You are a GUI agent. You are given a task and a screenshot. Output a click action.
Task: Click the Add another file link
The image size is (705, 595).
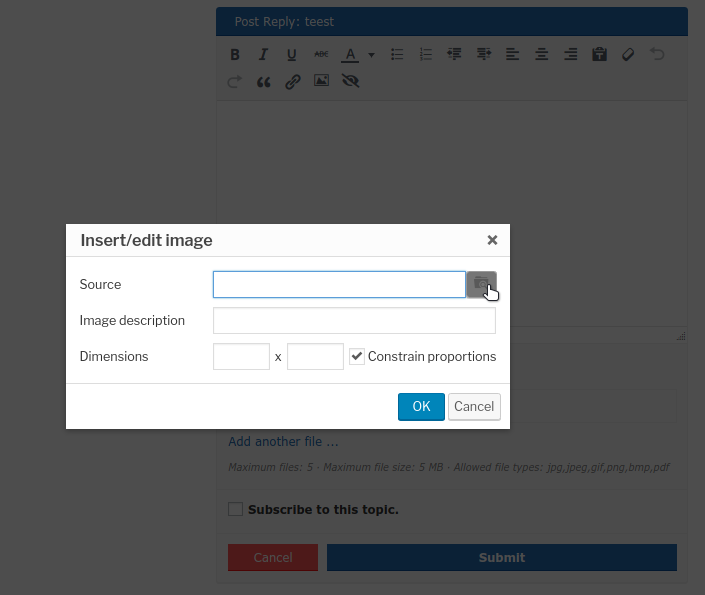pos(283,441)
